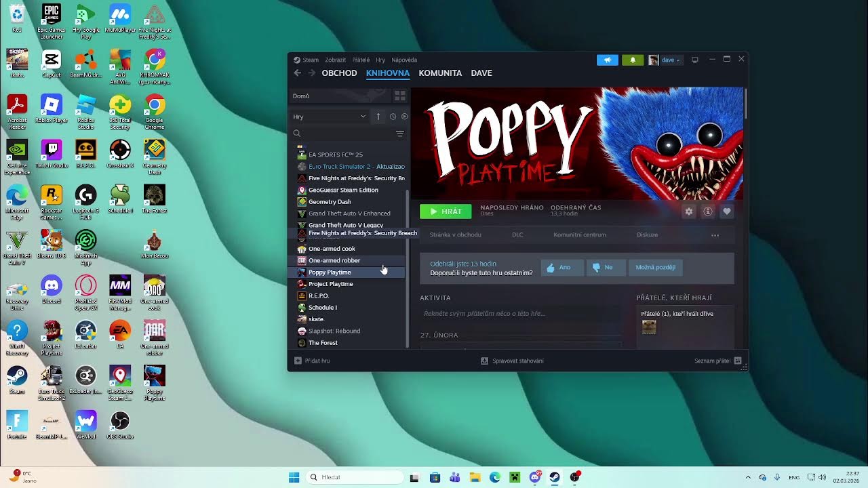868x488 pixels.
Task: Open the Komunitní centrum link
Action: [580, 235]
